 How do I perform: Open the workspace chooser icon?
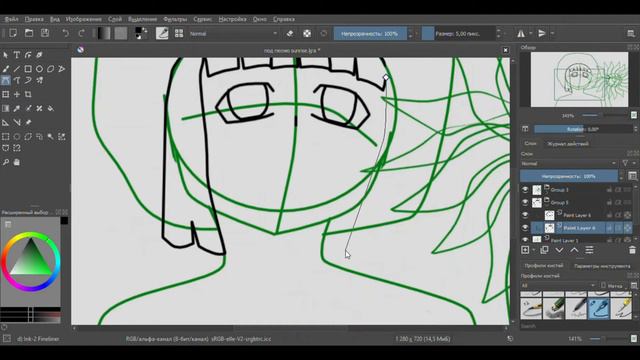click(x=631, y=33)
